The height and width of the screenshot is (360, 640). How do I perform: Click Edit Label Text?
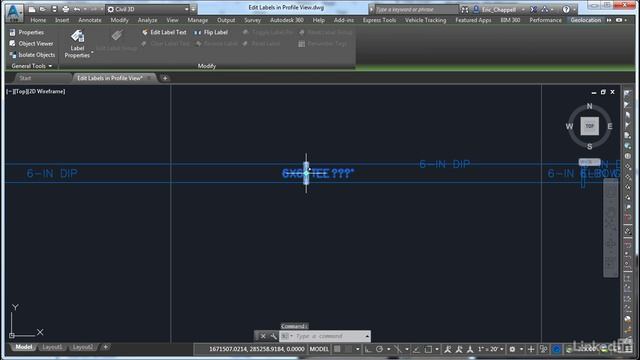tap(164, 32)
